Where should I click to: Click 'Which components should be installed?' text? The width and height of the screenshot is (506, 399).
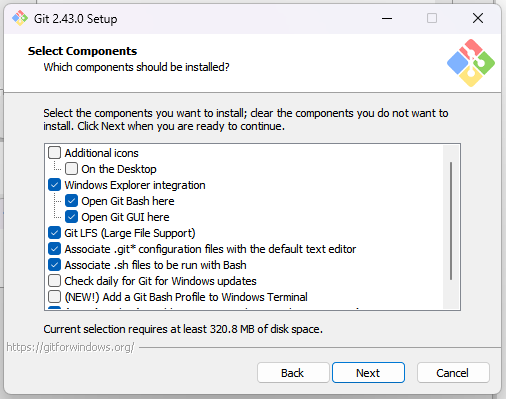tap(137, 67)
